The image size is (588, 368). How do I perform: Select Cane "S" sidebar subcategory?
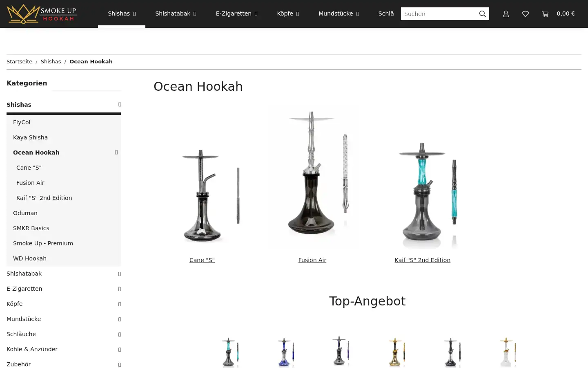[x=29, y=168]
